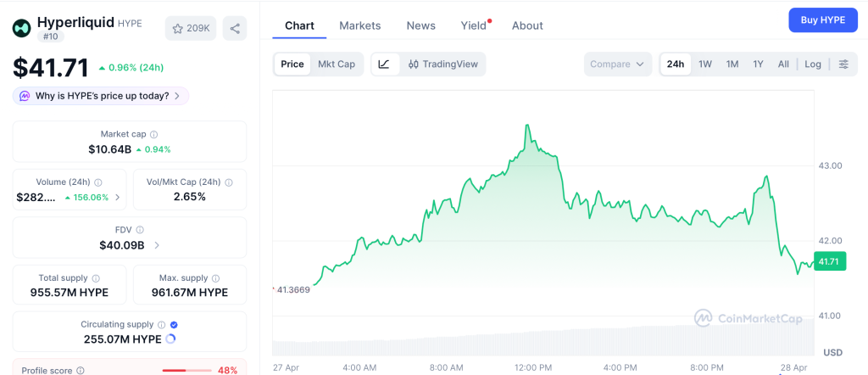Image resolution: width=868 pixels, height=375 pixels.
Task: Expand the Volume (24h) details arrow
Action: click(x=117, y=197)
